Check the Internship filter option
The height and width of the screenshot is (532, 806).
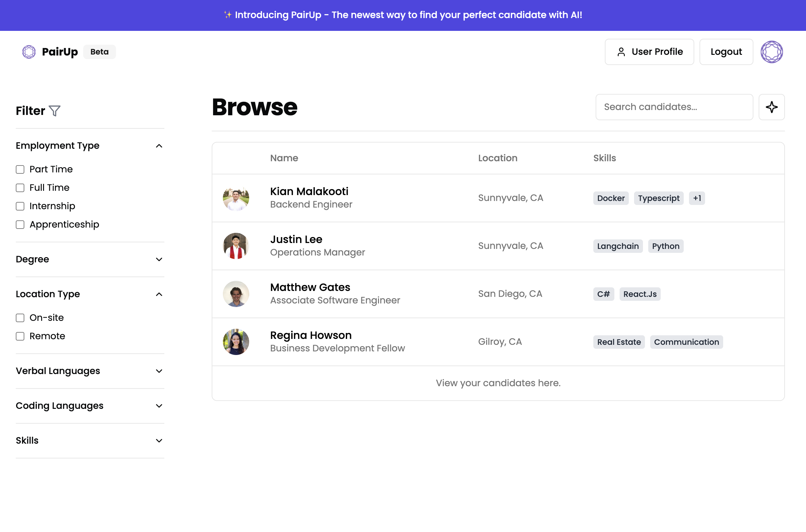(20, 206)
